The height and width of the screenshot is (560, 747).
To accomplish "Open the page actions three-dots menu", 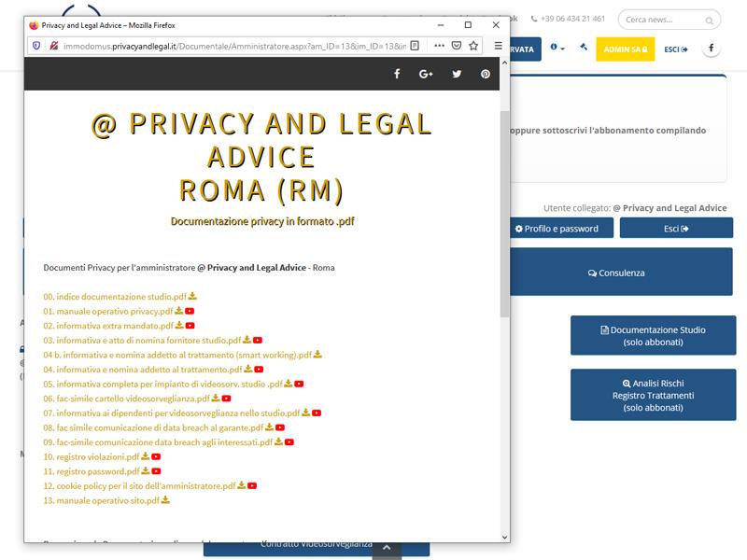I will click(x=439, y=46).
